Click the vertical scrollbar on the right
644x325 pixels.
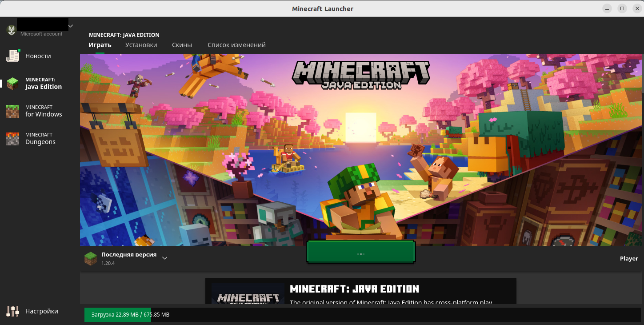642,73
